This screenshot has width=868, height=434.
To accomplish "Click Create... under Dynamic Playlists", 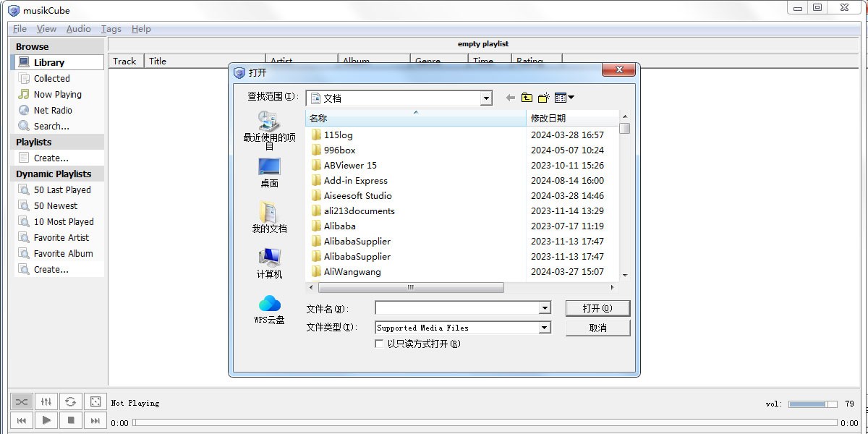I will click(59, 270).
